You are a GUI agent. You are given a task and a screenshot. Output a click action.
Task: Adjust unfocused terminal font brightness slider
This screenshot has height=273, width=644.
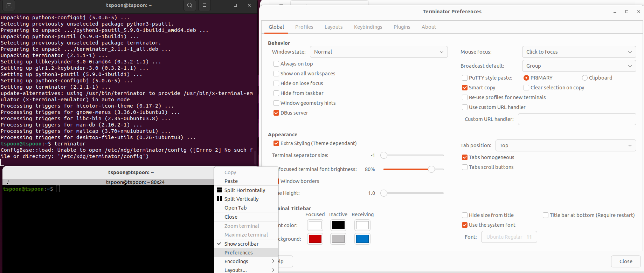coord(431,169)
